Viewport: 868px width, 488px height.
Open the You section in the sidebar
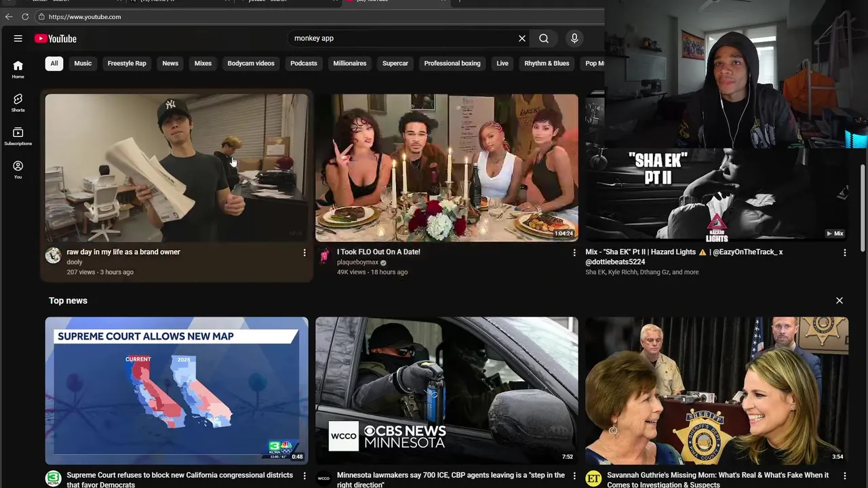tap(18, 169)
